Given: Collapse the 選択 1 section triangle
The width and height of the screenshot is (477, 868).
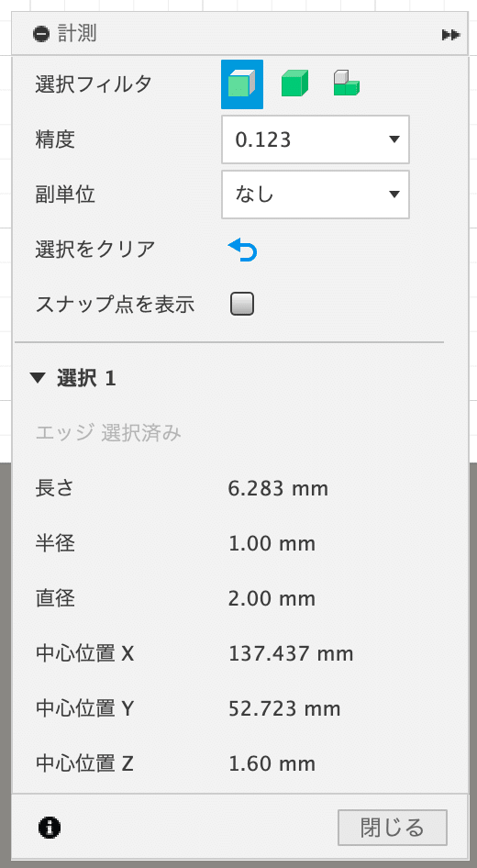Looking at the screenshot, I should click(x=38, y=379).
